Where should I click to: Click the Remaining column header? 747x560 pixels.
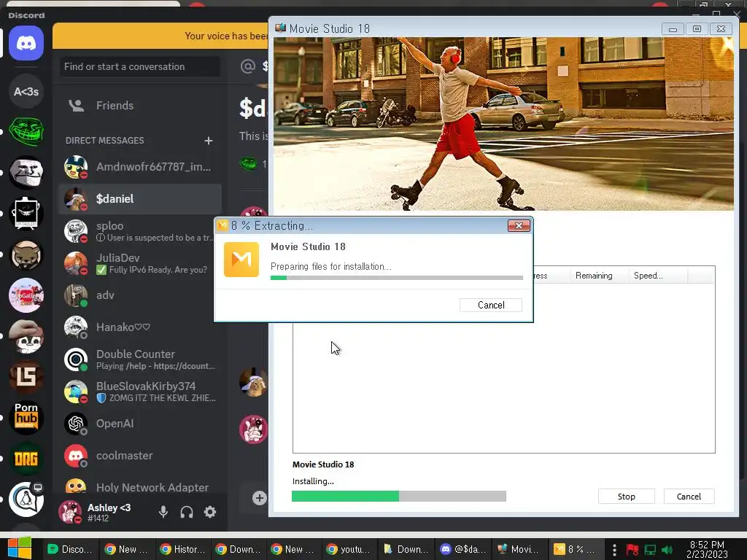[x=600, y=275]
